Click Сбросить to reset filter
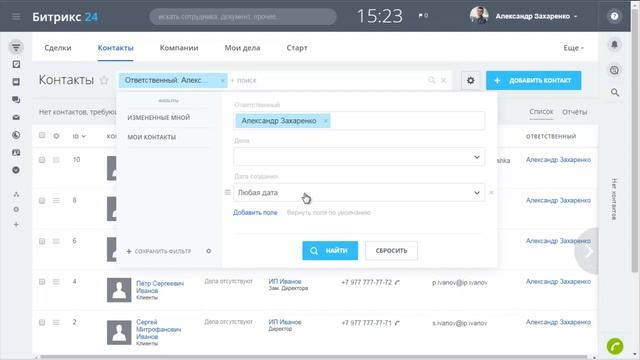 (391, 251)
